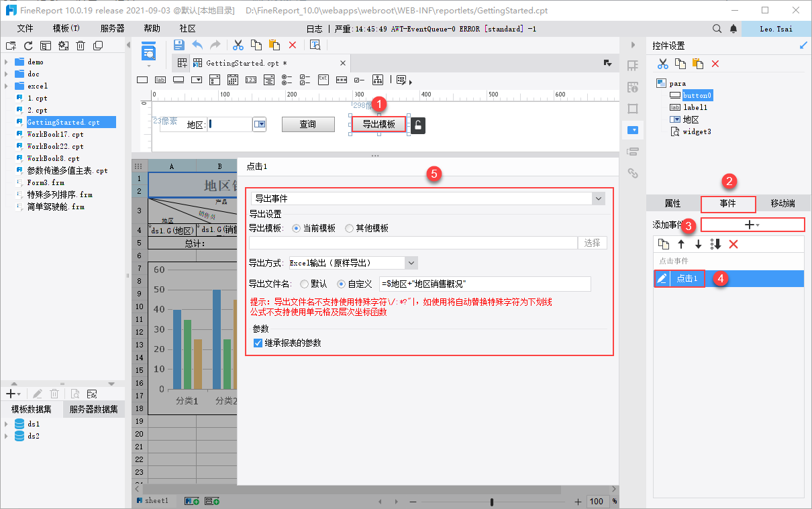This screenshot has width=812, height=509.
Task: Click the search magnifier icon at top
Action: [717, 29]
